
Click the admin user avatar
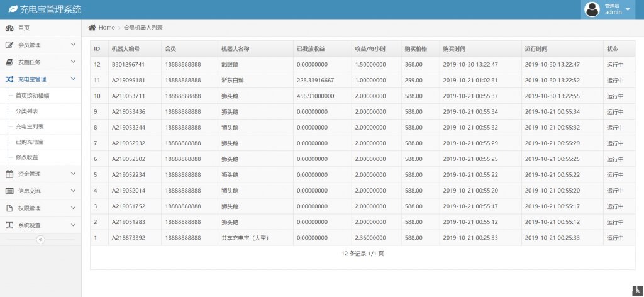[592, 9]
